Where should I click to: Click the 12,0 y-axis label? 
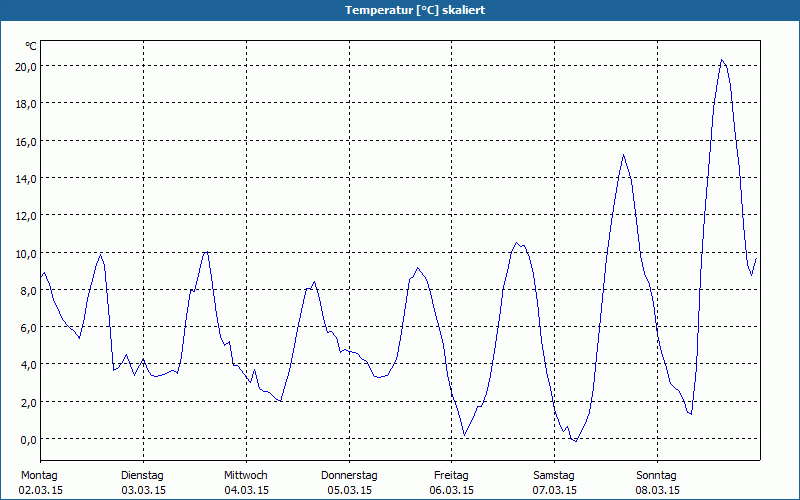(x=25, y=215)
